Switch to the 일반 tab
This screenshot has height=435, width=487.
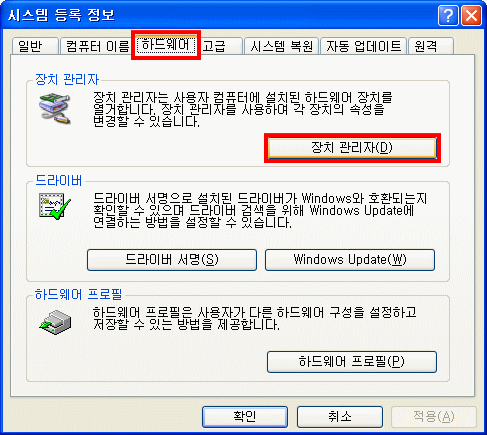(x=35, y=46)
